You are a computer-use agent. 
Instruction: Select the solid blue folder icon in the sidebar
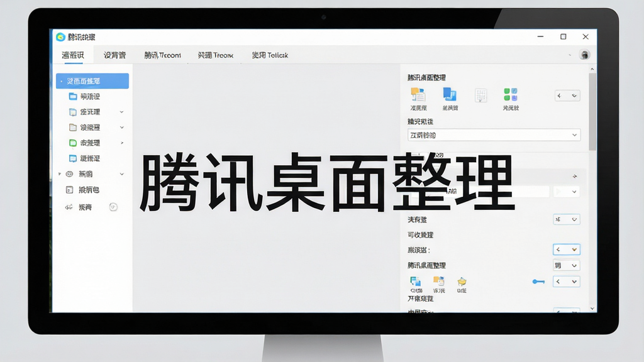click(x=73, y=96)
